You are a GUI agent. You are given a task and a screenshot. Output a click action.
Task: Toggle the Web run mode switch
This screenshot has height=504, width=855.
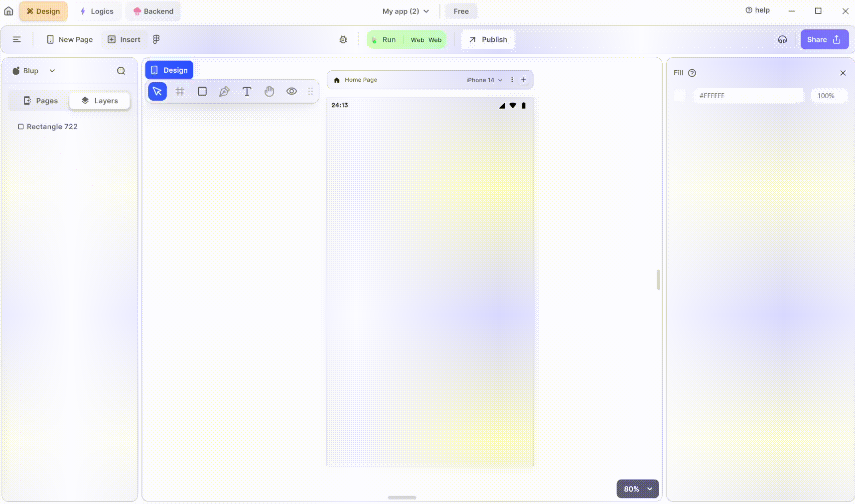click(x=426, y=40)
